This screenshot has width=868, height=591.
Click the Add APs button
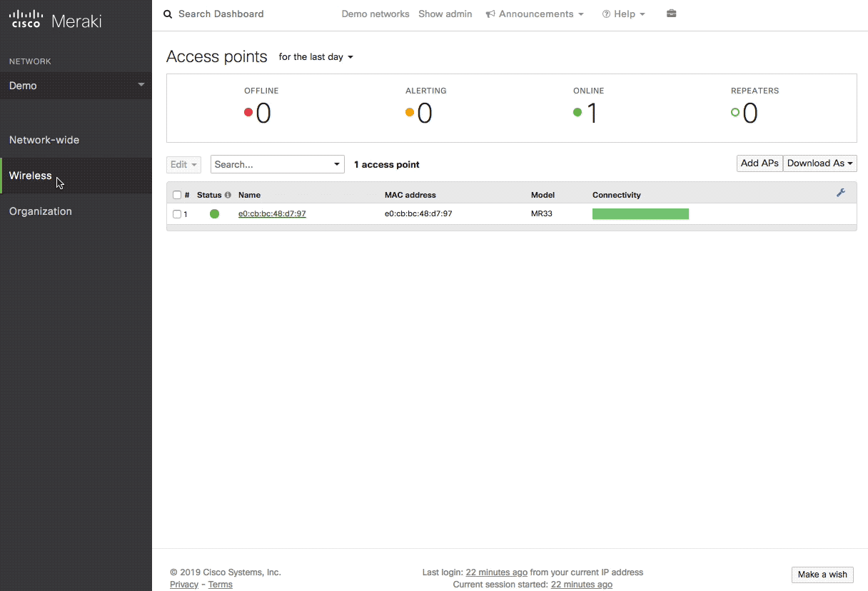click(759, 163)
